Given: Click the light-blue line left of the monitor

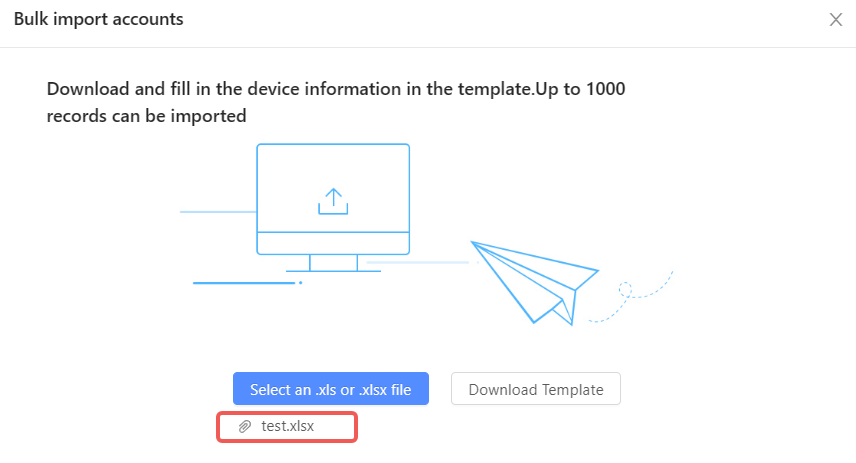Looking at the screenshot, I should pyautogui.click(x=217, y=212).
